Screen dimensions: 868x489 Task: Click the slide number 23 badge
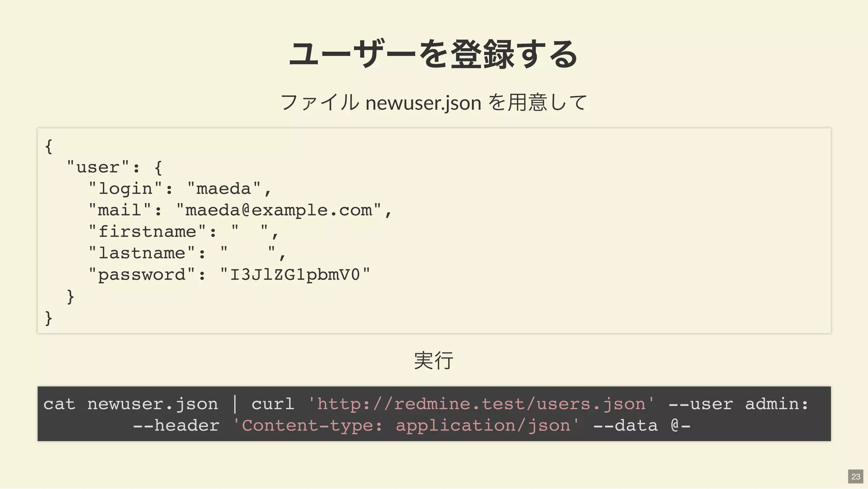tap(855, 476)
